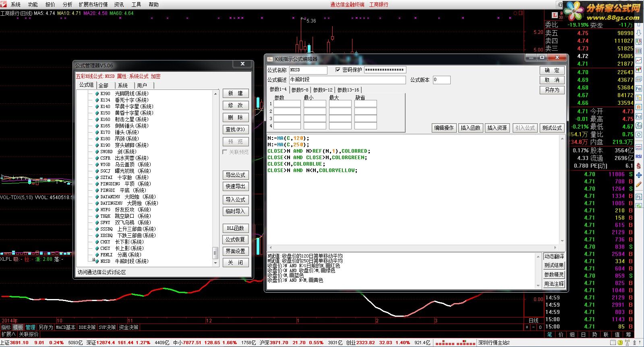Click the 动态翻译 button
Viewport: 644px width, 347px height.
click(554, 256)
